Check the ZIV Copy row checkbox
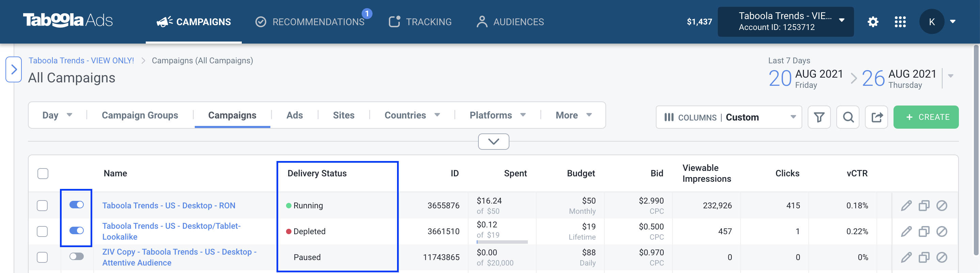Screen dimensions: 980x273 (x=42, y=257)
